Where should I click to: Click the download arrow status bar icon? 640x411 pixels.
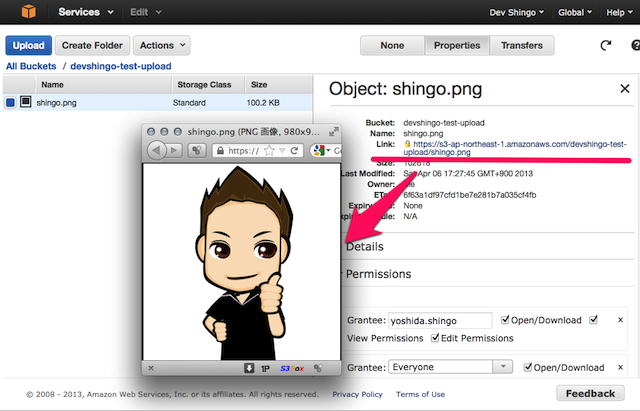click(249, 368)
